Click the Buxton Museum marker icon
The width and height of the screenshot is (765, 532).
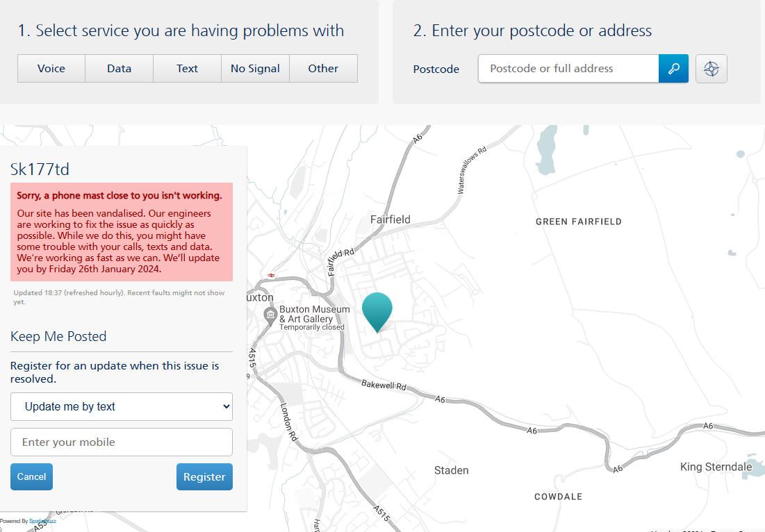click(270, 315)
